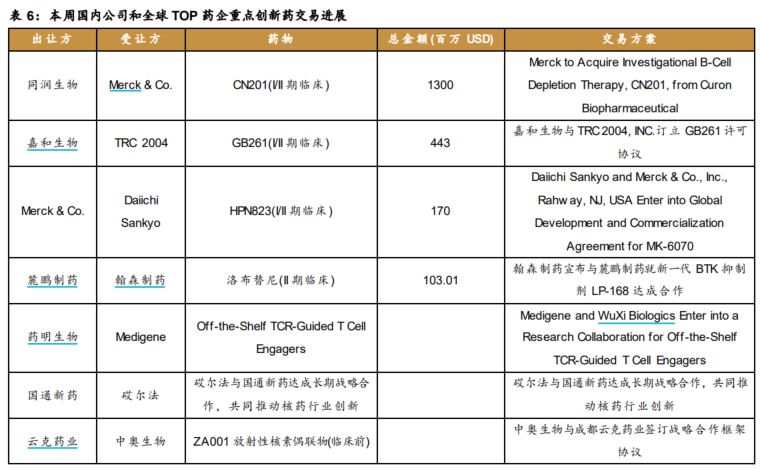This screenshot has width=760, height=470.
Task: Select the 砹尔法 transferee cell
Action: coord(140,395)
